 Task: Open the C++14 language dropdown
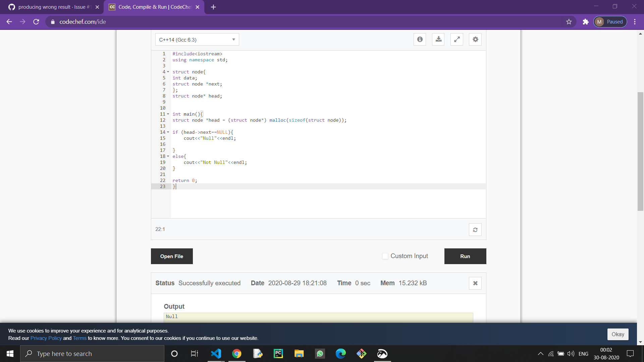tap(197, 40)
